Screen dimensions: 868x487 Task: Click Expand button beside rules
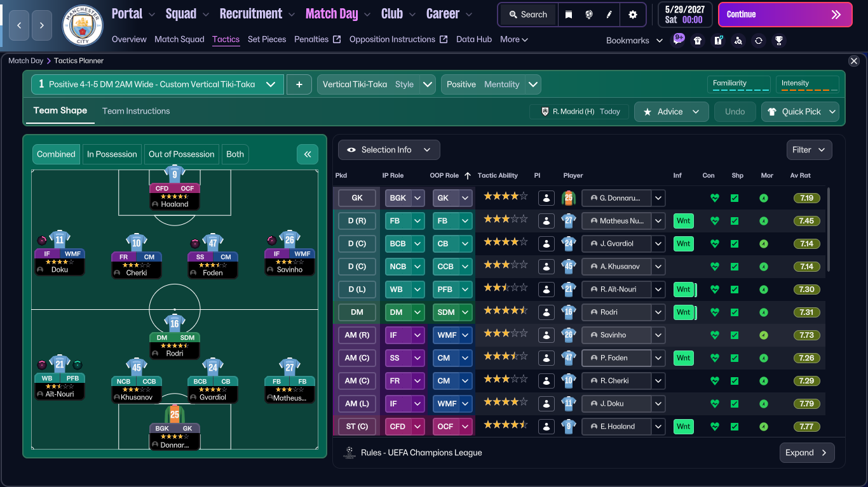pyautogui.click(x=807, y=453)
